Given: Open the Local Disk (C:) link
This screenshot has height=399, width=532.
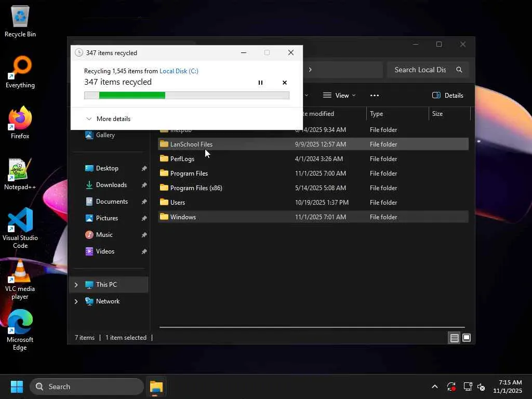Looking at the screenshot, I should (179, 71).
